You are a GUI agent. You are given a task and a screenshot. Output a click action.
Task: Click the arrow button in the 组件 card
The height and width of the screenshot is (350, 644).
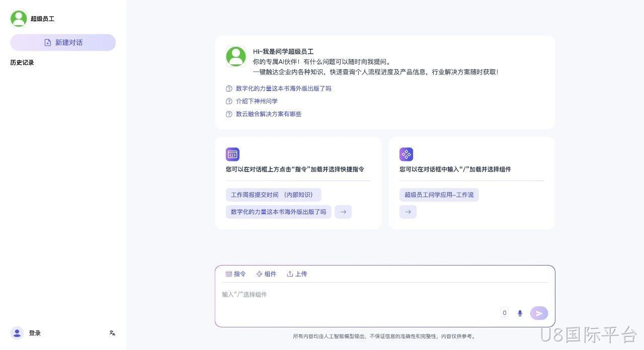point(408,212)
